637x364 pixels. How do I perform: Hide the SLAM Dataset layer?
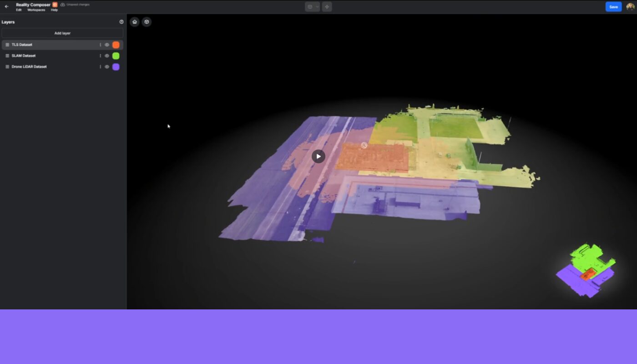106,56
